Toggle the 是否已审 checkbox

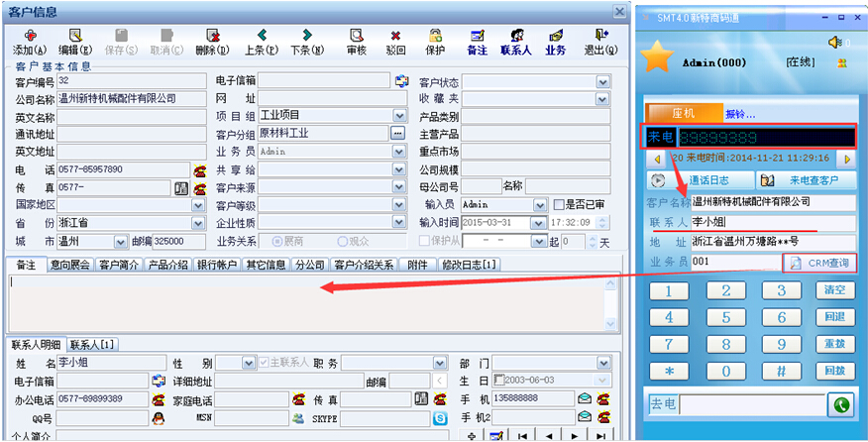[558, 204]
